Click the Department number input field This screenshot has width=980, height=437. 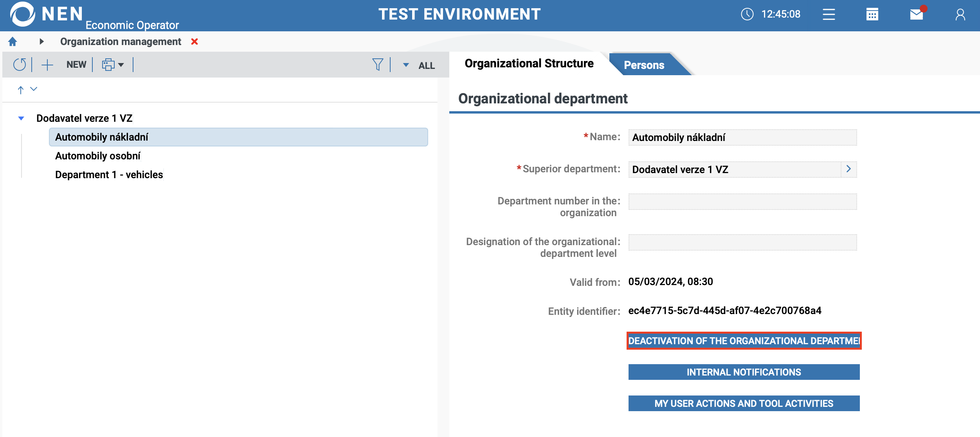pyautogui.click(x=742, y=202)
